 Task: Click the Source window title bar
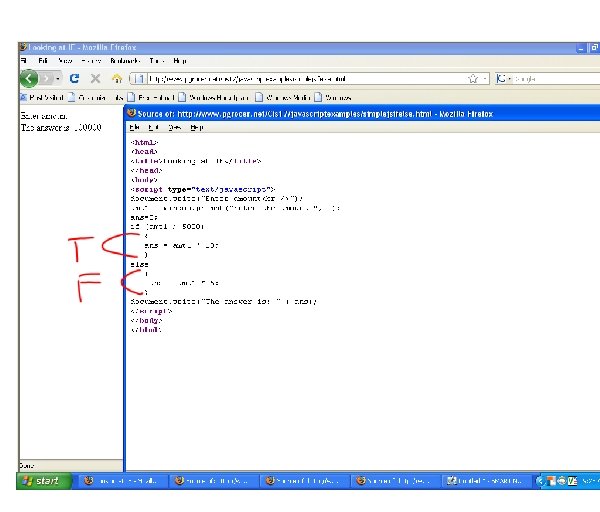(x=363, y=114)
